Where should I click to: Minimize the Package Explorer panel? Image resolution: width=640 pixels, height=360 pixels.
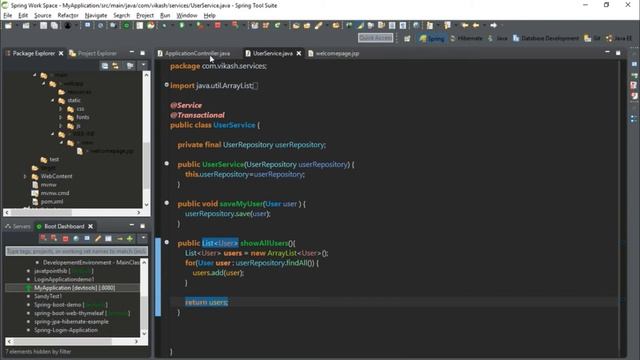pyautogui.click(x=131, y=53)
